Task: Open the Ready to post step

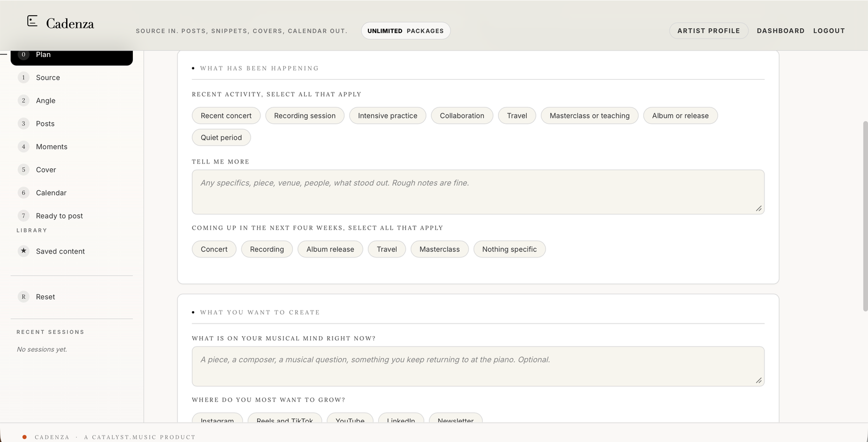Action: coord(72,216)
